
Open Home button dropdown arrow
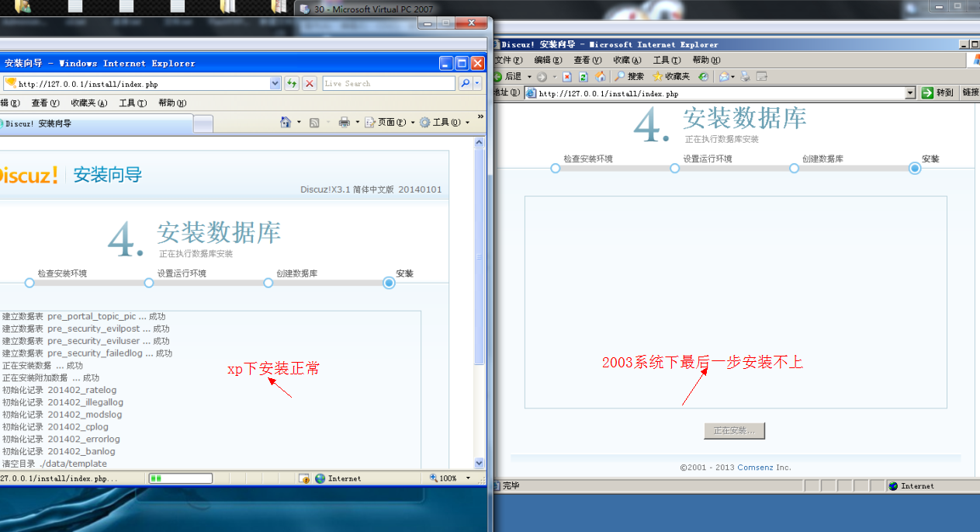[299, 122]
